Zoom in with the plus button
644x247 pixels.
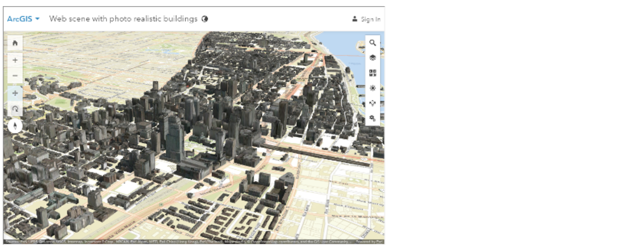tap(14, 60)
